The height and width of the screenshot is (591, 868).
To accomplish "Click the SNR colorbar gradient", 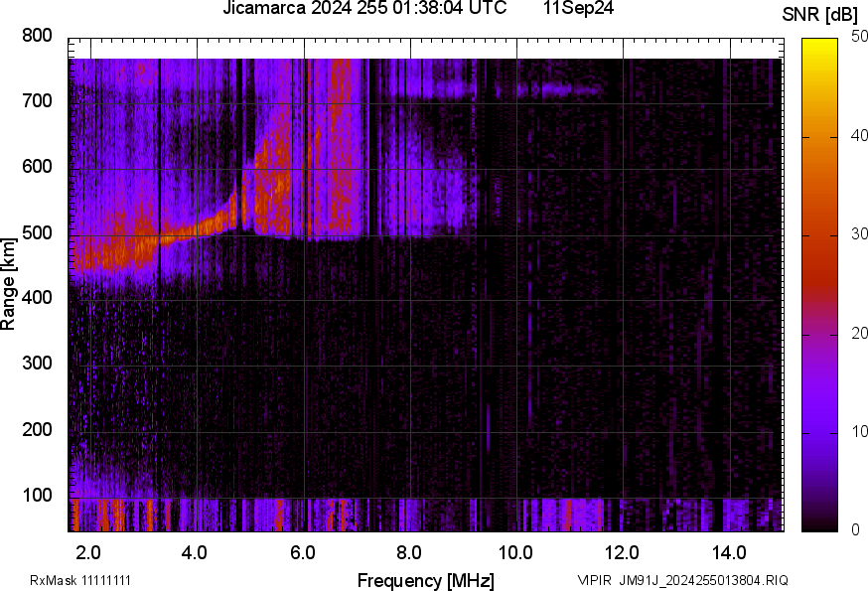I will point(820,285).
